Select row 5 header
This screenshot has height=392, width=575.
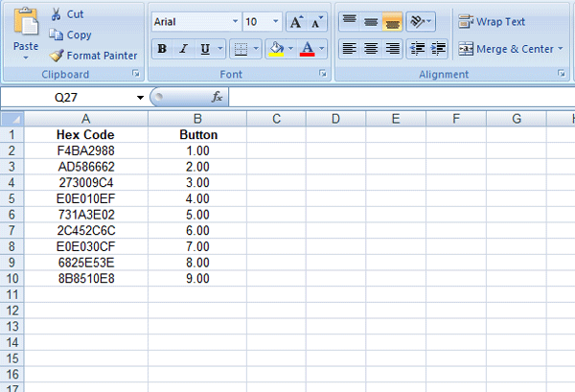pos(11,198)
